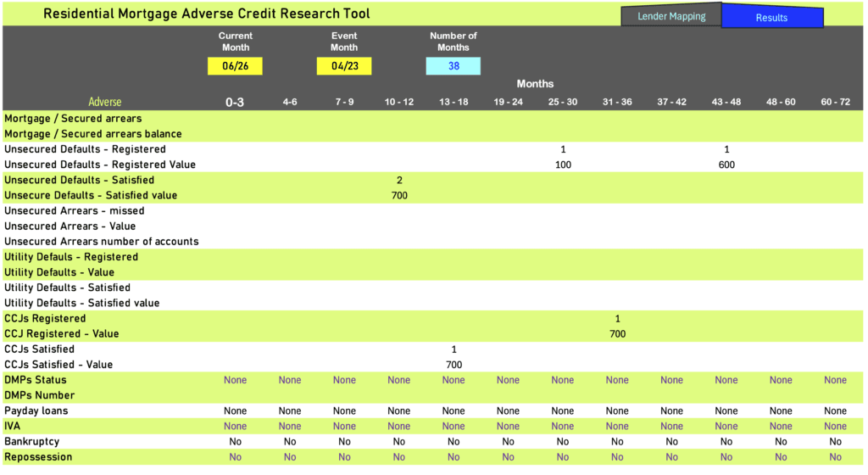Viewport: 868px width, 475px height.
Task: Click the Satisfied defaults count 2 cell
Action: [399, 181]
